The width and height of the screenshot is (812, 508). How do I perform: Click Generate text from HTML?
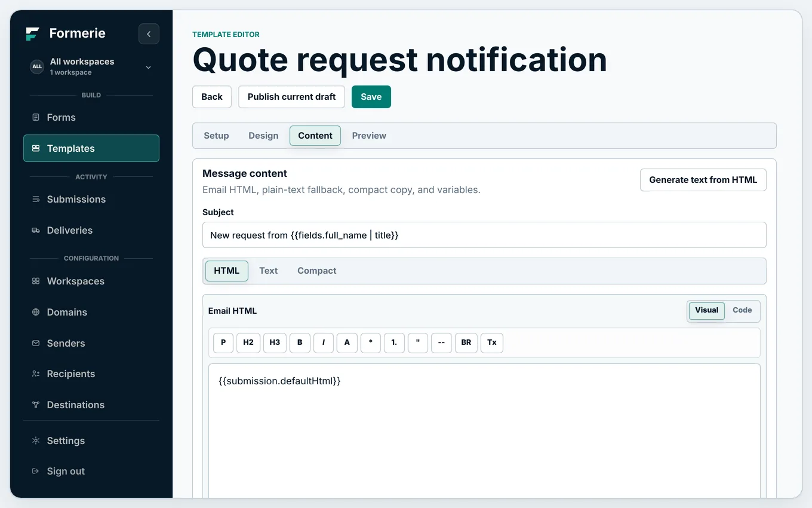pos(703,180)
